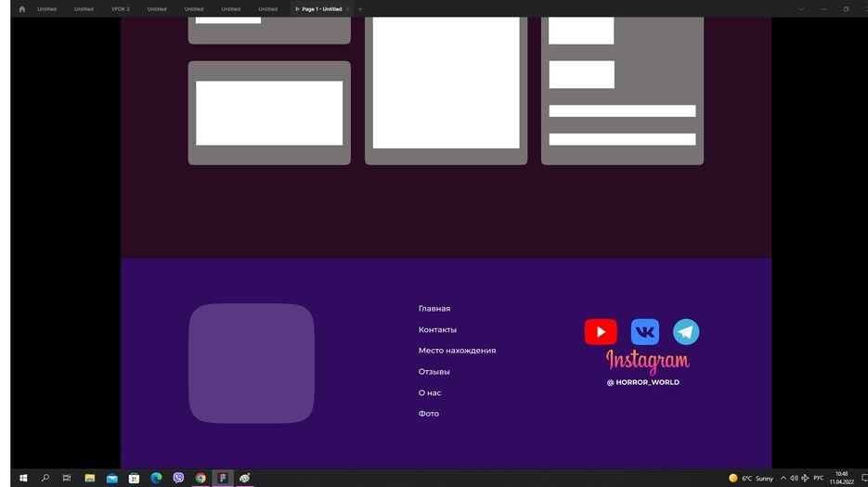The height and width of the screenshot is (487, 868).
Task: Click the Место нахождения link
Action: tap(457, 351)
